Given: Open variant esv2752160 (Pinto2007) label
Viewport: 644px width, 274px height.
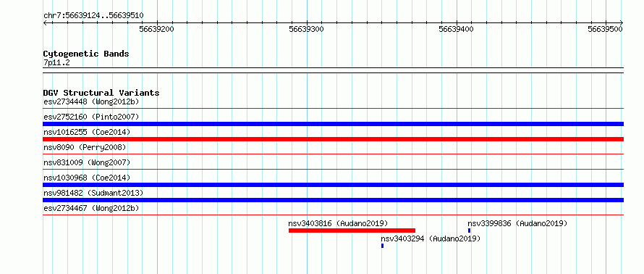Looking at the screenshot, I should (91, 117).
